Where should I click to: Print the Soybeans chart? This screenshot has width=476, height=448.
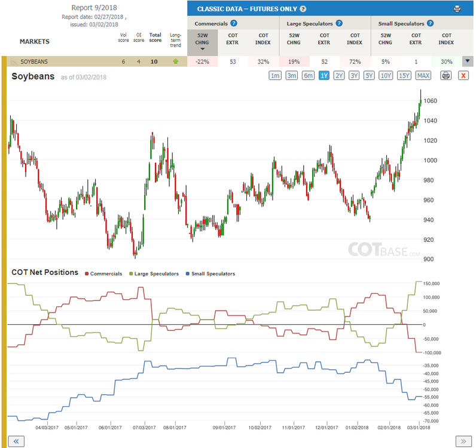pyautogui.click(x=446, y=75)
